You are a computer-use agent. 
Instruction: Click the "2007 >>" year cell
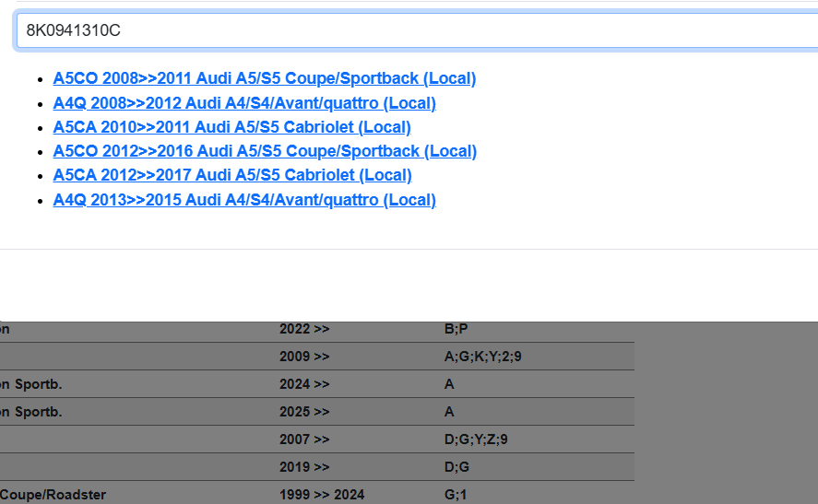click(304, 440)
